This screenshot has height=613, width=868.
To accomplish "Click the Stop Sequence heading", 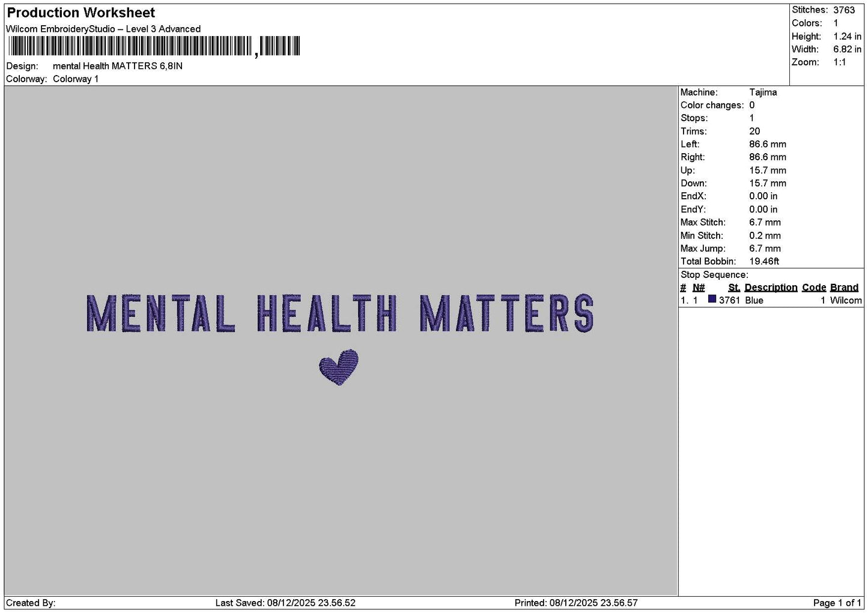I will click(714, 275).
